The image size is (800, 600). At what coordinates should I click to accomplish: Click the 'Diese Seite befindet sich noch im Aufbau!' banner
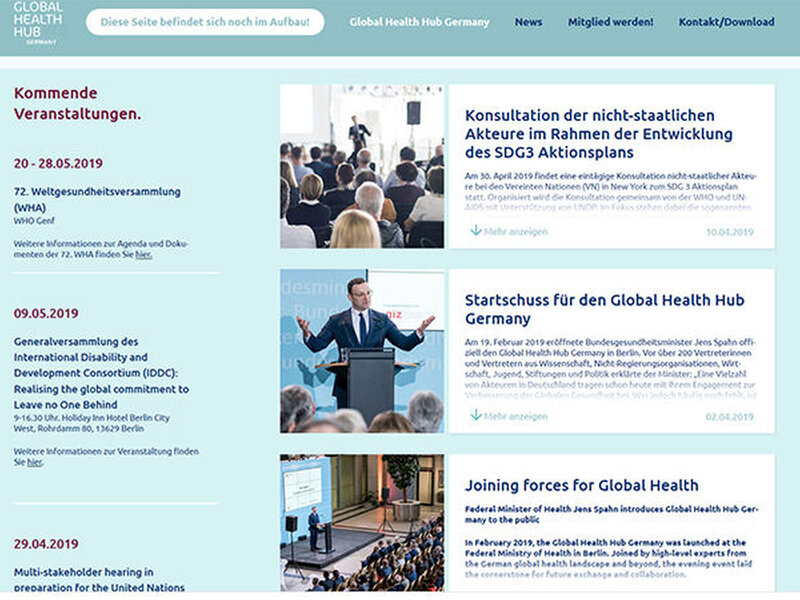[x=205, y=22]
